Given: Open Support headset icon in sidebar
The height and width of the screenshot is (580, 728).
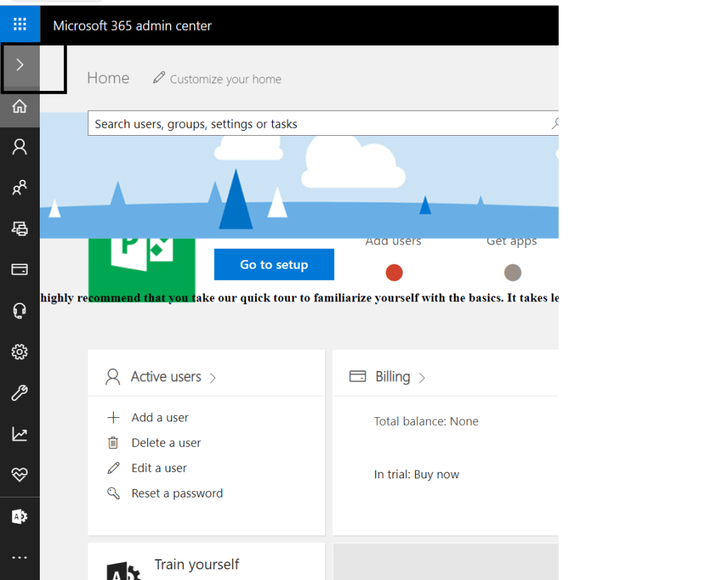Looking at the screenshot, I should pyautogui.click(x=20, y=311).
